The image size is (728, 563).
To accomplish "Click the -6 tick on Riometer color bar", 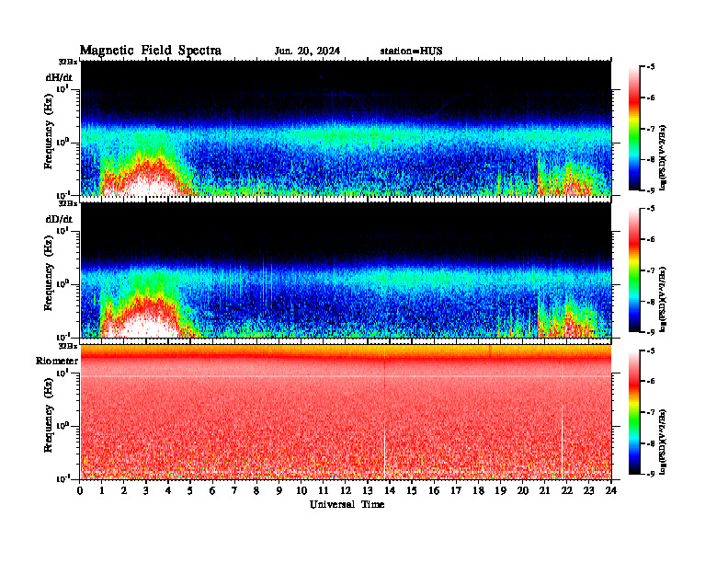I will click(651, 382).
